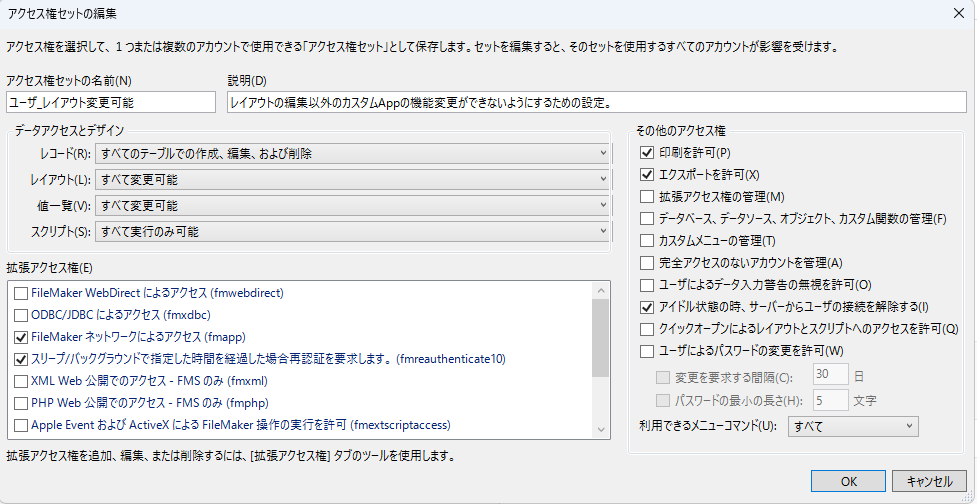This screenshot has height=504, width=977.
Task: Enable カスタムメニューの管理 checkbox
Action: tap(647, 240)
